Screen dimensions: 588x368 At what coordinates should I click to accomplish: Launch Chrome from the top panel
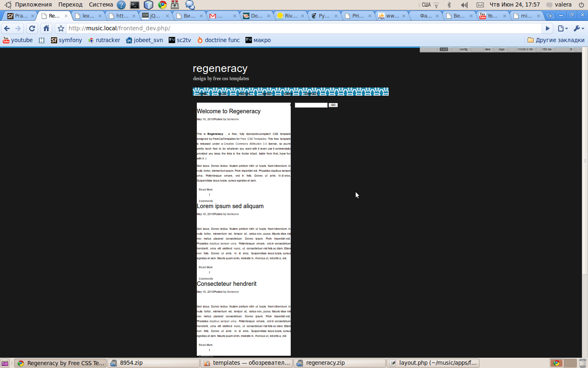163,5
